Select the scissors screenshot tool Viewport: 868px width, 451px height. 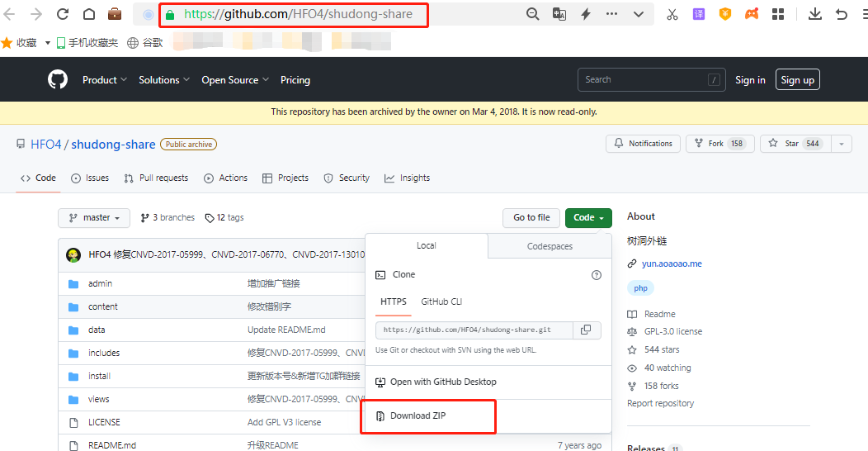pyautogui.click(x=672, y=14)
